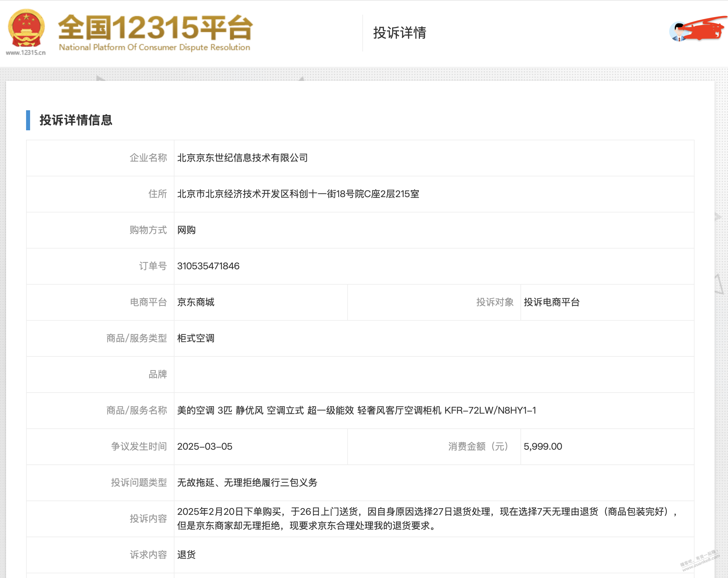Click the national emblem logo
The width and height of the screenshot is (728, 578).
[26, 28]
